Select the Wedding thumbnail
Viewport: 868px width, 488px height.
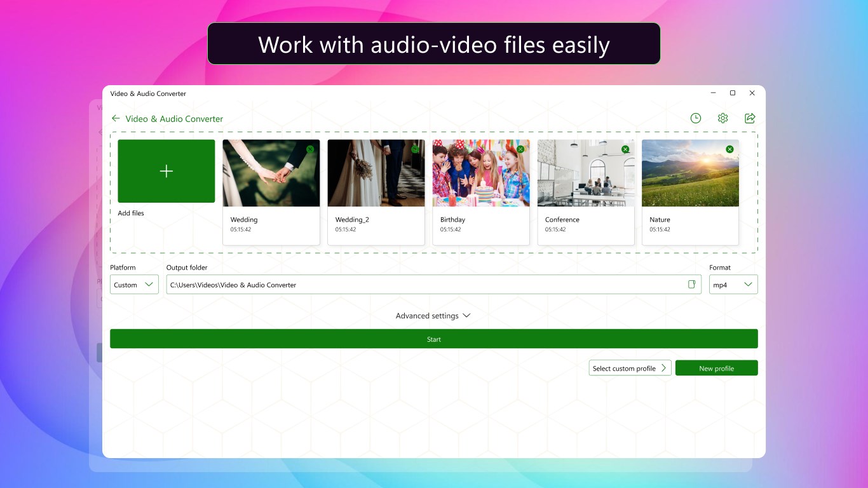point(271,173)
